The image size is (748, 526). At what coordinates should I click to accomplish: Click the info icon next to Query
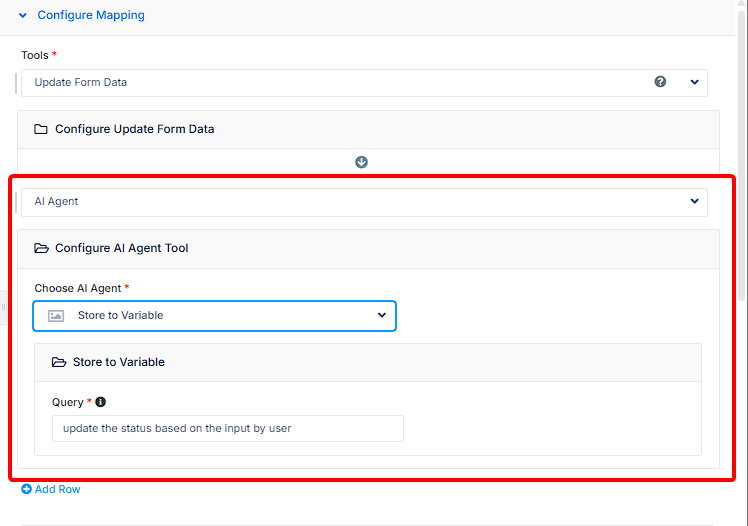pos(100,402)
